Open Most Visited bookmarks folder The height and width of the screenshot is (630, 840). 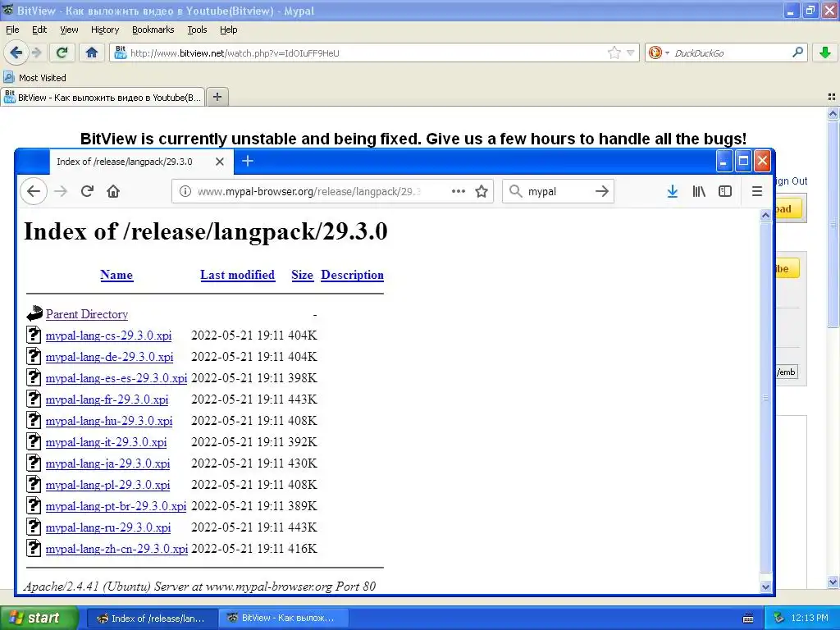34,78
